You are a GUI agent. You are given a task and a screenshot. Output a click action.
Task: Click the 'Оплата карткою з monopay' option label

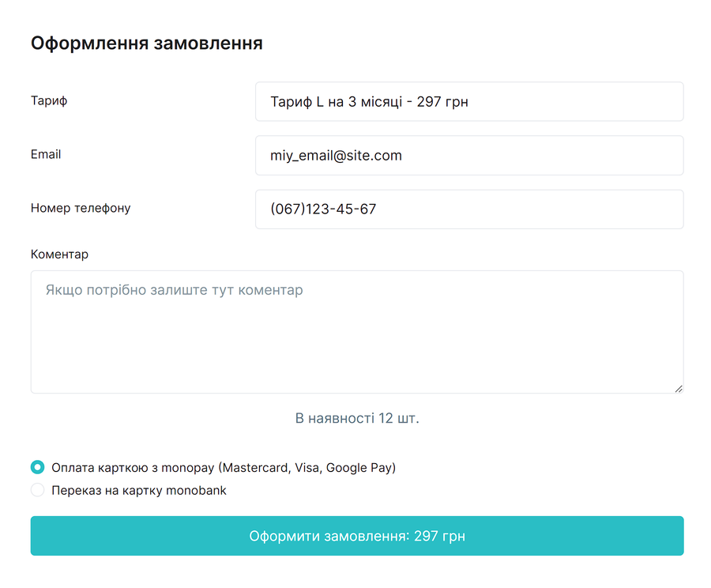223,467
